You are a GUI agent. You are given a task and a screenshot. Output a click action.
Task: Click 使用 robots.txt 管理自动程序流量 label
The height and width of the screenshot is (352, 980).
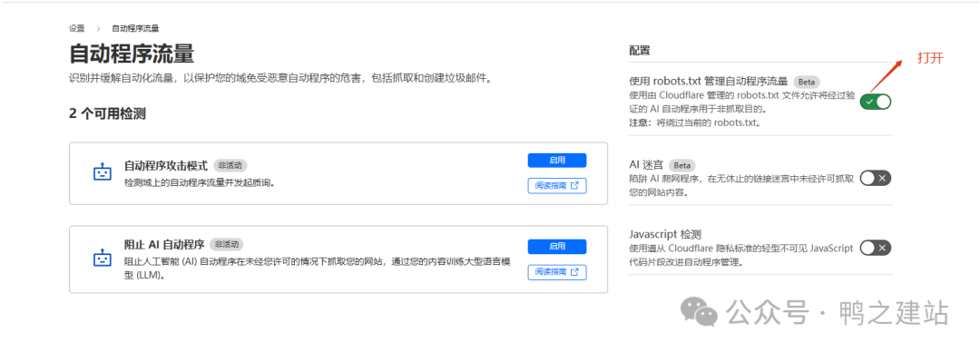(708, 82)
